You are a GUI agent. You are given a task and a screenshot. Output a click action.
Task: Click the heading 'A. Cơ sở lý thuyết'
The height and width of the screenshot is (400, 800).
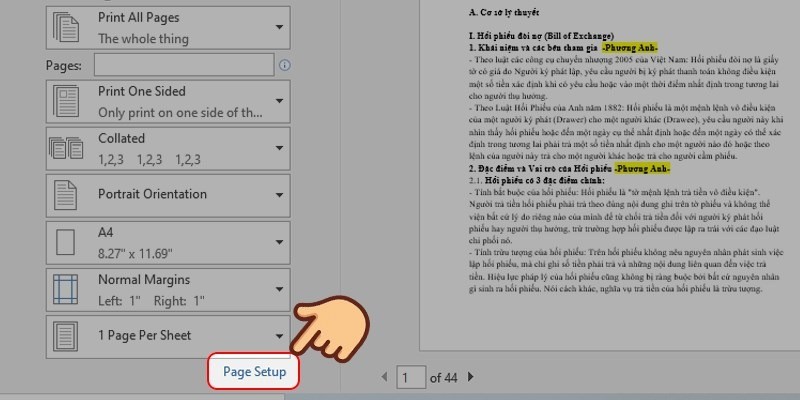click(504, 12)
